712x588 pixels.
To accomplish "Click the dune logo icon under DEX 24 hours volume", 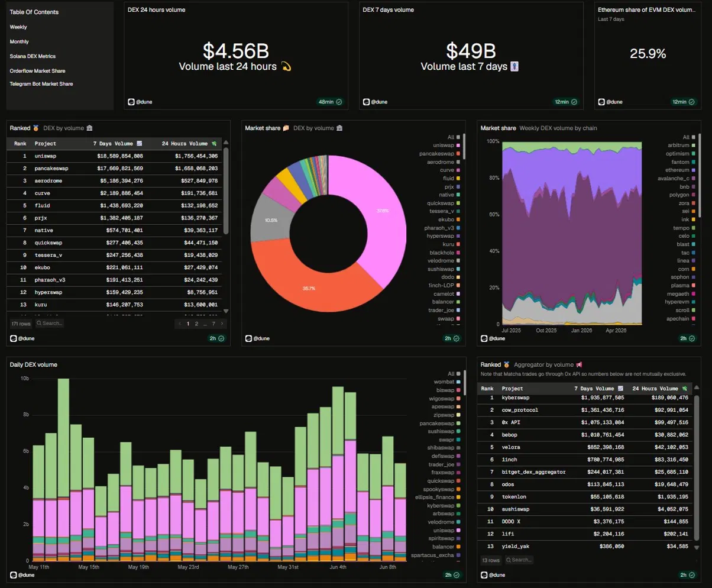I will pos(131,102).
